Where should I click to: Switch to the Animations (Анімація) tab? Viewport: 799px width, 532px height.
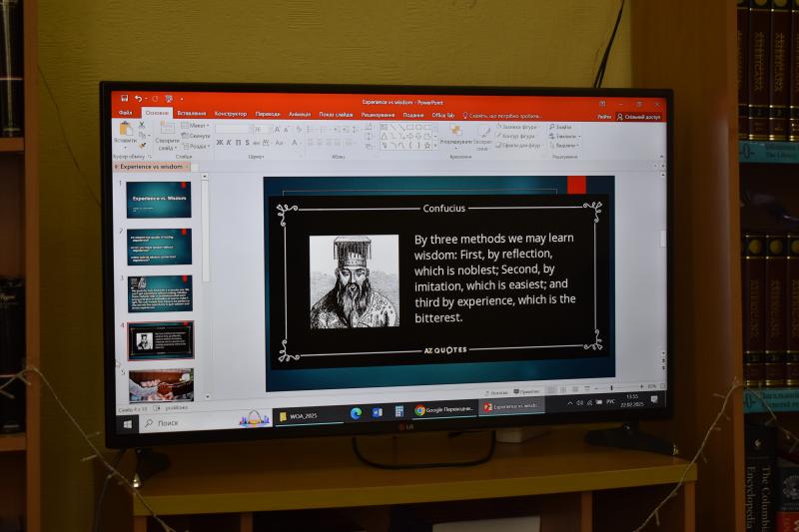pyautogui.click(x=300, y=115)
